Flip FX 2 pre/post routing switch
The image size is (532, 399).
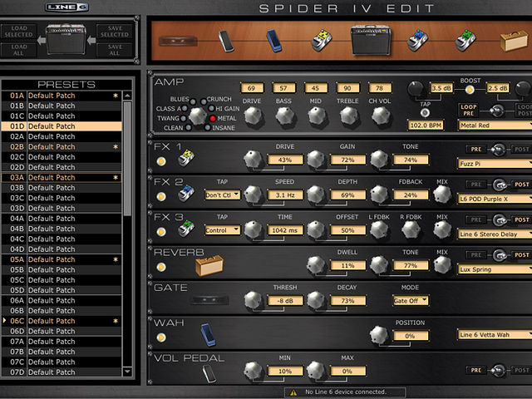[x=500, y=185]
